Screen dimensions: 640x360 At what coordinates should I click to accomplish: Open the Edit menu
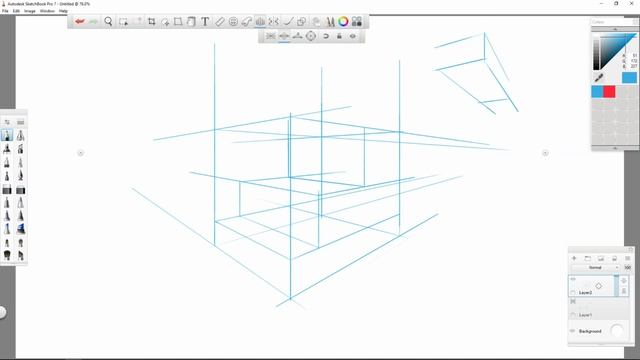16,11
